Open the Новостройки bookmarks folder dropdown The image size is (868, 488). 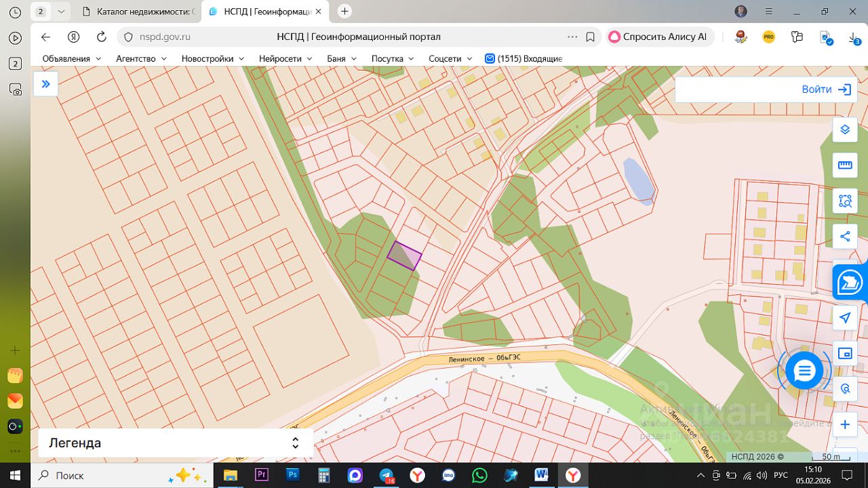tap(212, 59)
